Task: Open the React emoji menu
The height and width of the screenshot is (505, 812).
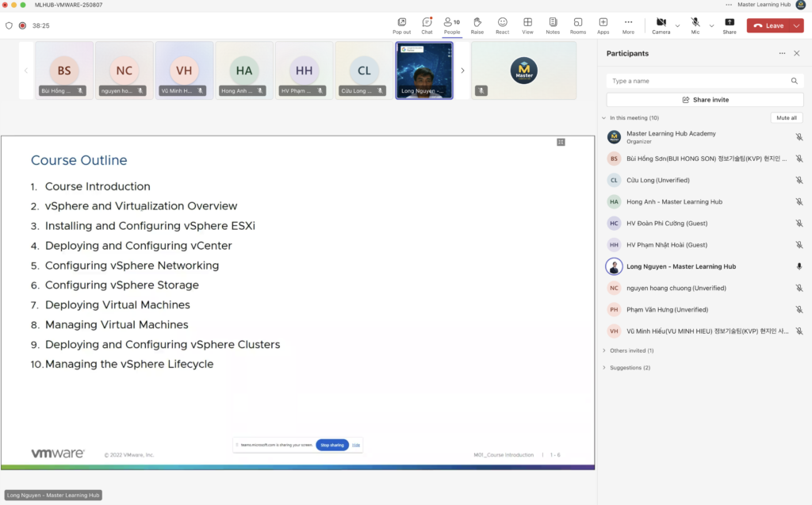Action: (x=502, y=25)
